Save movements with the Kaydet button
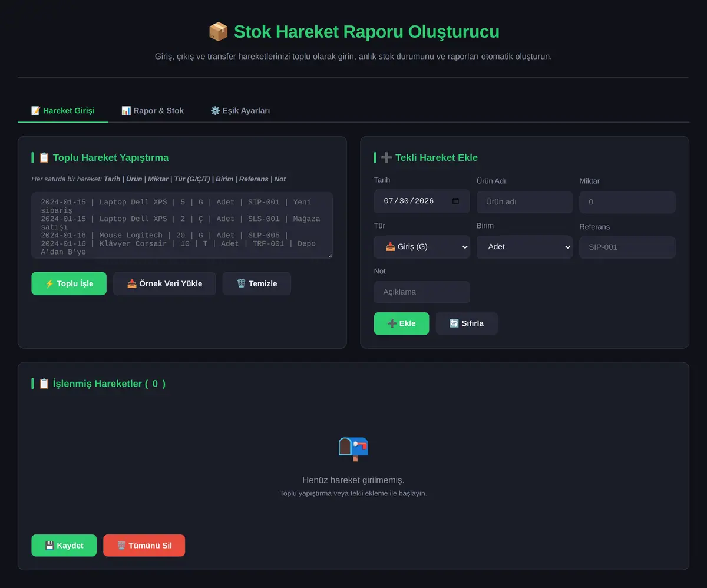Viewport: 707px width, 588px height. tap(64, 546)
